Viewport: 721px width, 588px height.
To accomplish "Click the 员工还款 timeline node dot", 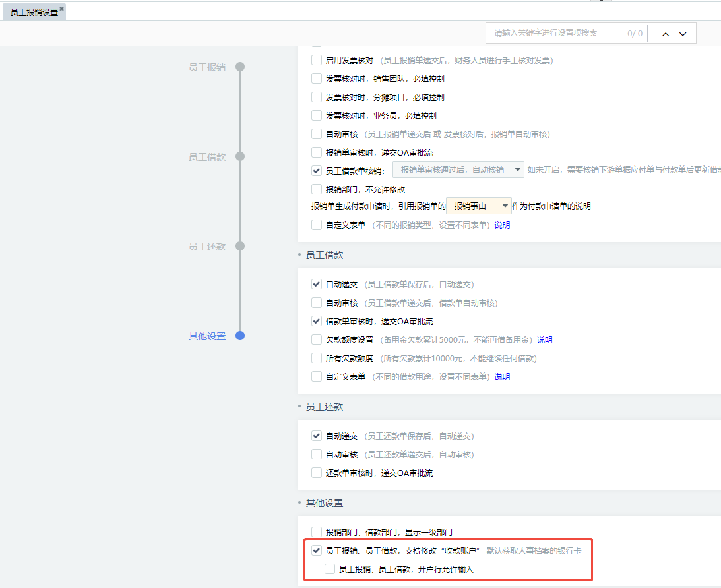I will click(240, 246).
